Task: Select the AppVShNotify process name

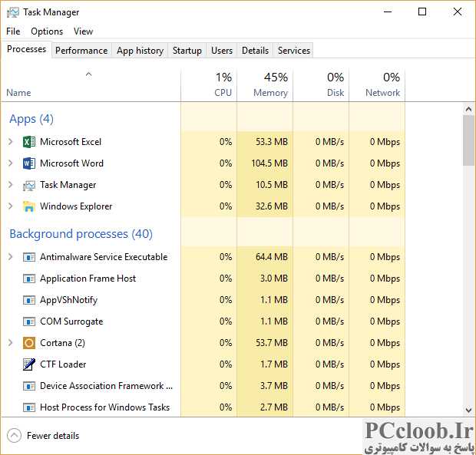Action: click(x=68, y=300)
